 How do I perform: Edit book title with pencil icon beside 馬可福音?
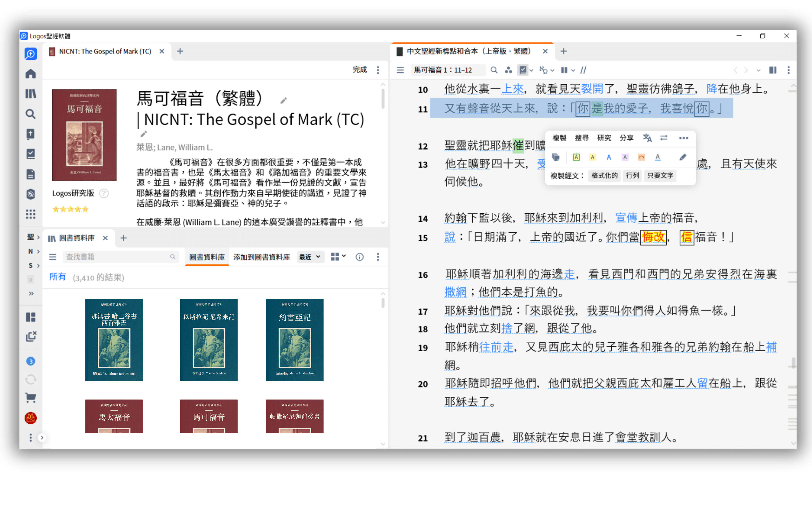point(283,100)
